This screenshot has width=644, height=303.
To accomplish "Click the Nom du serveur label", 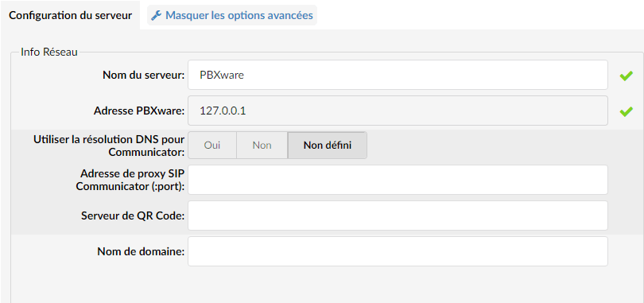I will click(x=143, y=75).
